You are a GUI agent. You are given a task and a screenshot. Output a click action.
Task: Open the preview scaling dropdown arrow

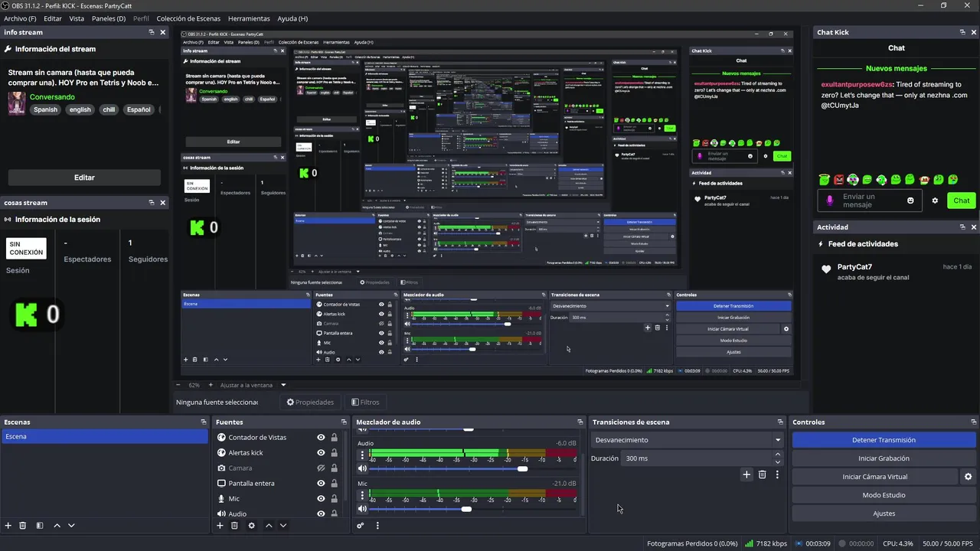(x=283, y=385)
